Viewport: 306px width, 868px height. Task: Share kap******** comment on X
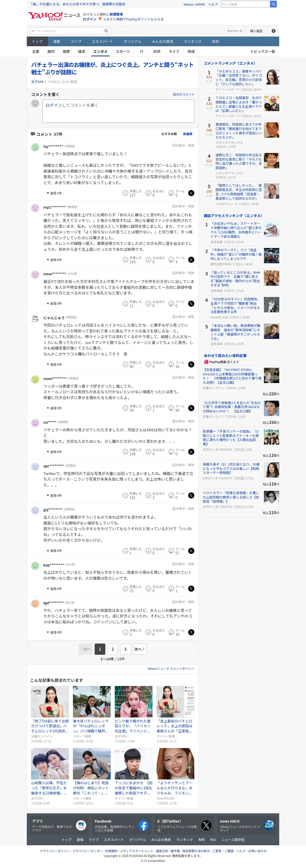(191, 589)
